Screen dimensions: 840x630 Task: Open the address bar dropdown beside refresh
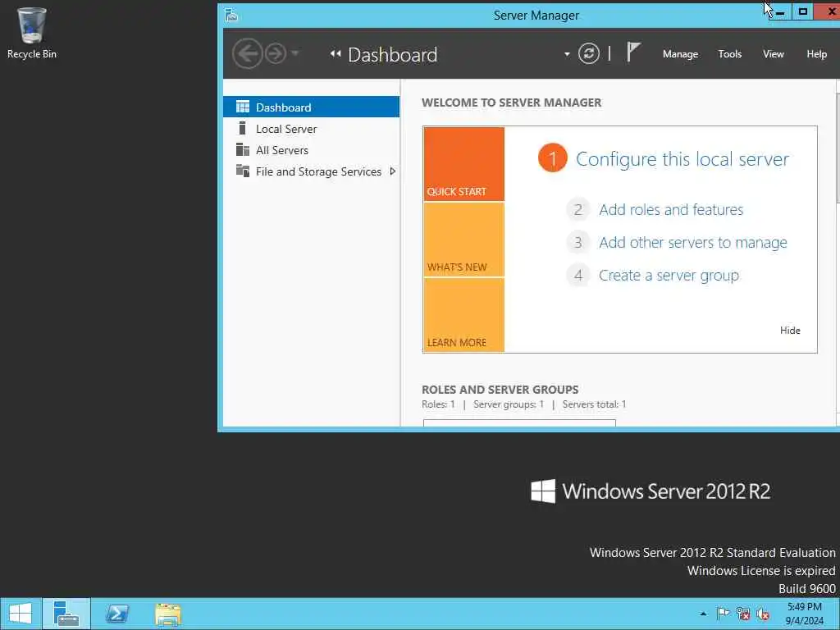click(x=567, y=54)
